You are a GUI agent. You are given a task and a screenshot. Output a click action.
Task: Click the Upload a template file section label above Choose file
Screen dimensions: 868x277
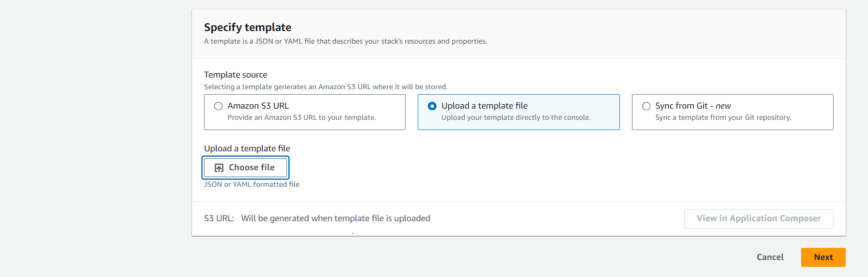coord(247,148)
